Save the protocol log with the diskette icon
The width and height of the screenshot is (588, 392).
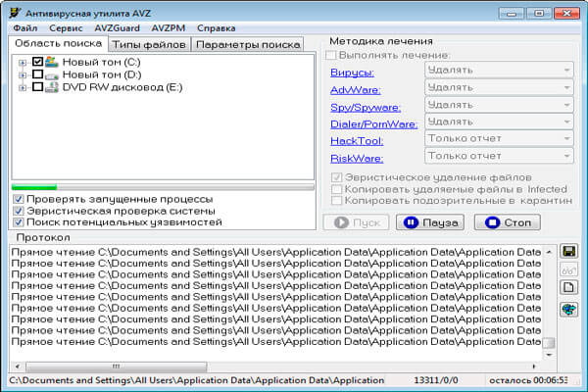pos(568,251)
